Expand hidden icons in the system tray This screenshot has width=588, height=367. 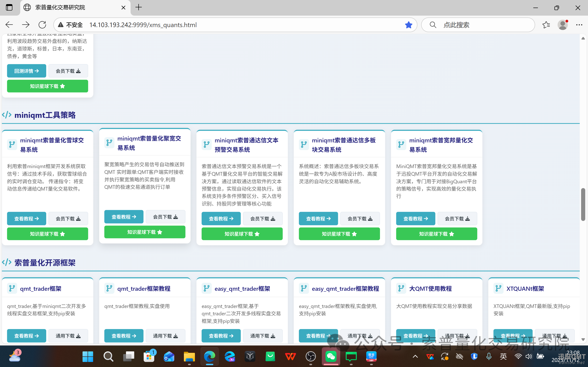(x=415, y=357)
